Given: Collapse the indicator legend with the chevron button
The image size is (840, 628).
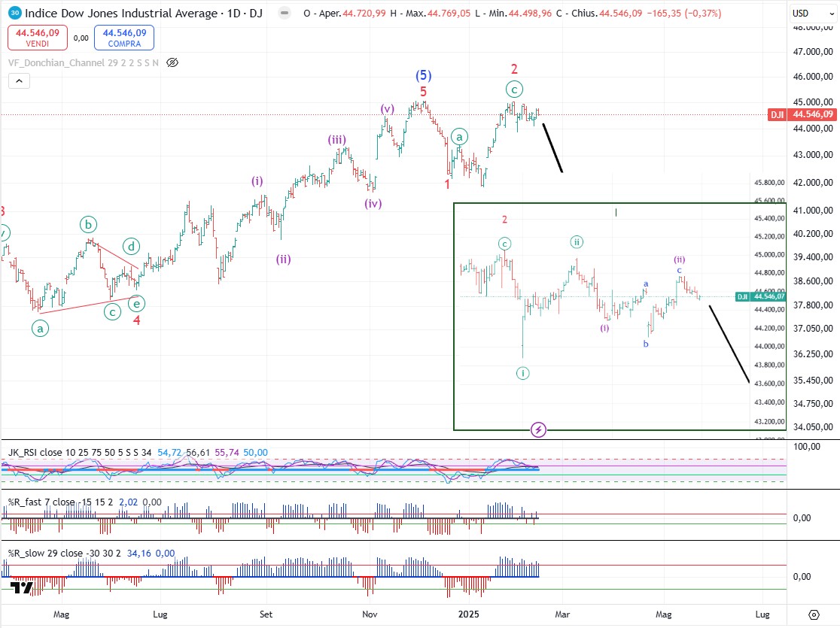Looking at the screenshot, I should click(x=19, y=81).
